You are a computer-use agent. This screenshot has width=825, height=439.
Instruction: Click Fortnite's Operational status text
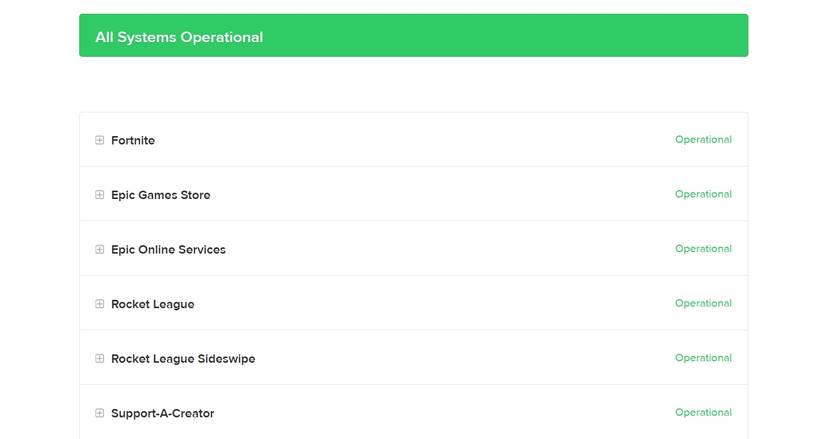click(x=703, y=140)
